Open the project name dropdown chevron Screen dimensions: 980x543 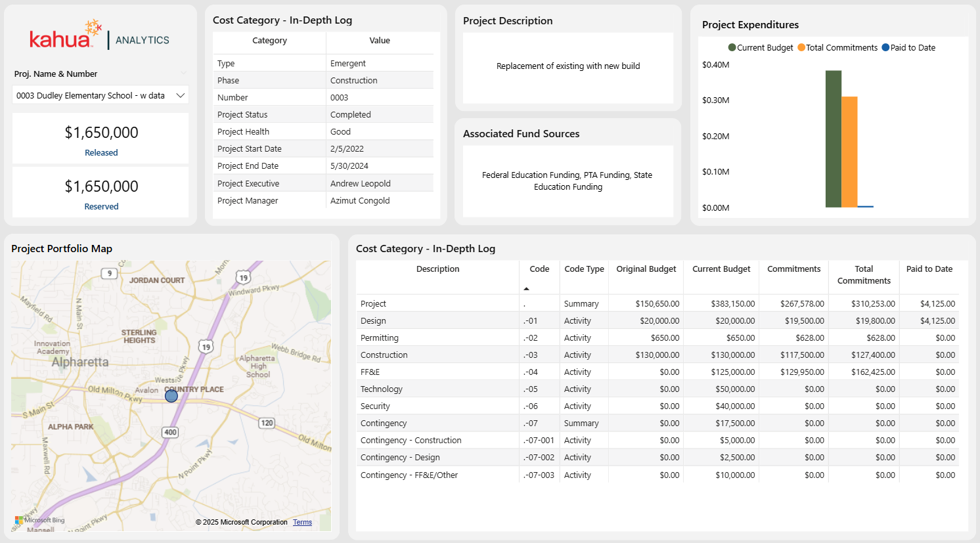(x=181, y=96)
